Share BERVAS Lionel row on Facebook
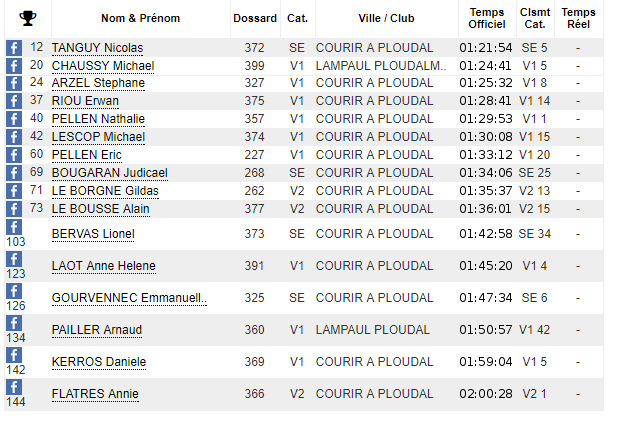Viewport: 626px width, 444px height. [x=14, y=227]
